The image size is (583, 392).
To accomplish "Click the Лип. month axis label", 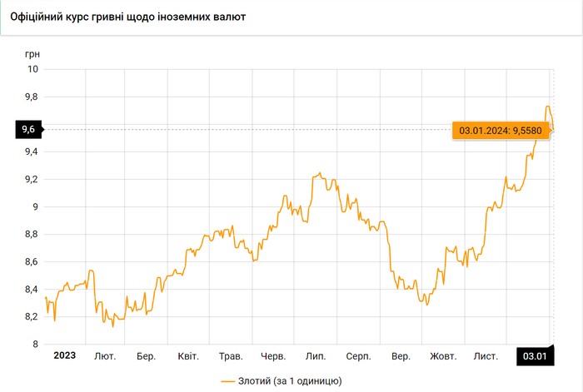I will coord(316,356).
